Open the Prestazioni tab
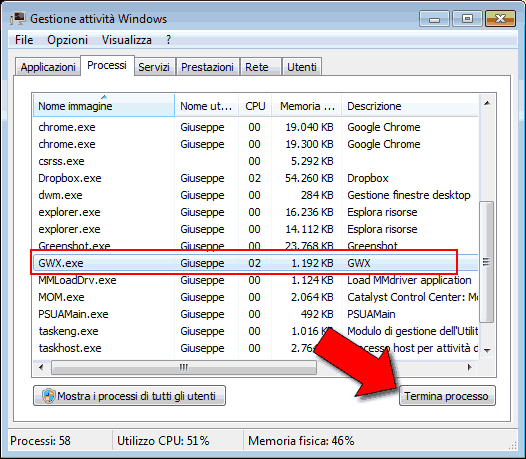526x459 pixels. [207, 67]
